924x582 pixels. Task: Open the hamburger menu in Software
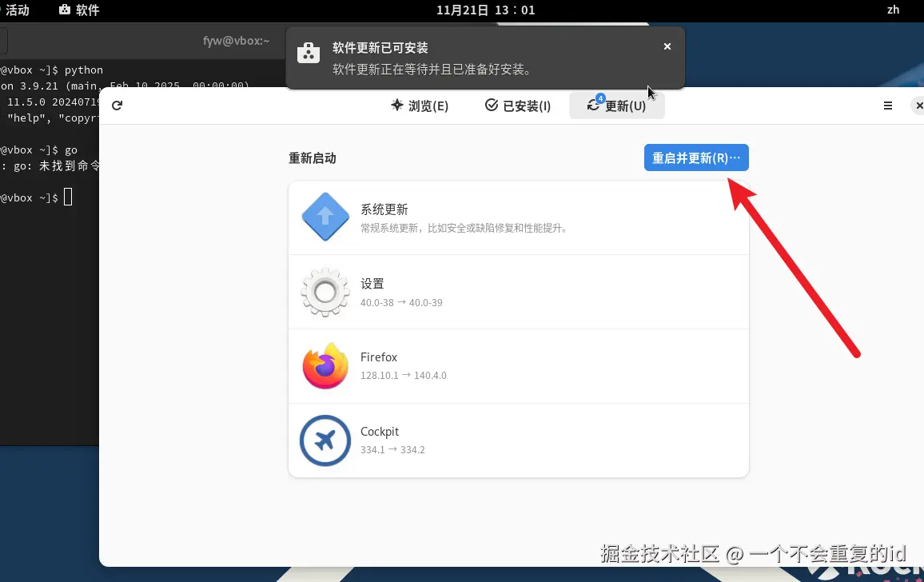tap(887, 106)
